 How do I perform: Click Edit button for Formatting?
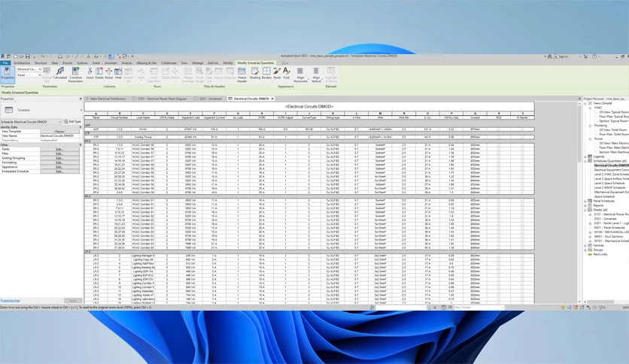point(59,162)
